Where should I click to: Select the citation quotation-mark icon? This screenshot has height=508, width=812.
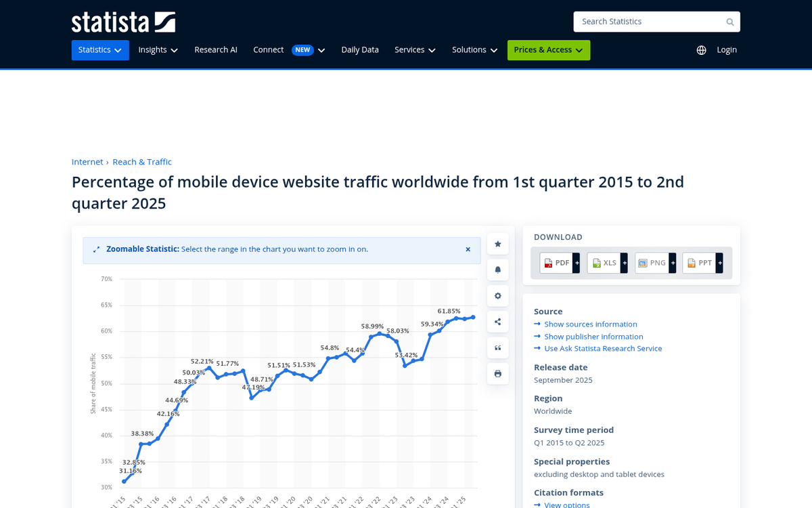tap(497, 347)
